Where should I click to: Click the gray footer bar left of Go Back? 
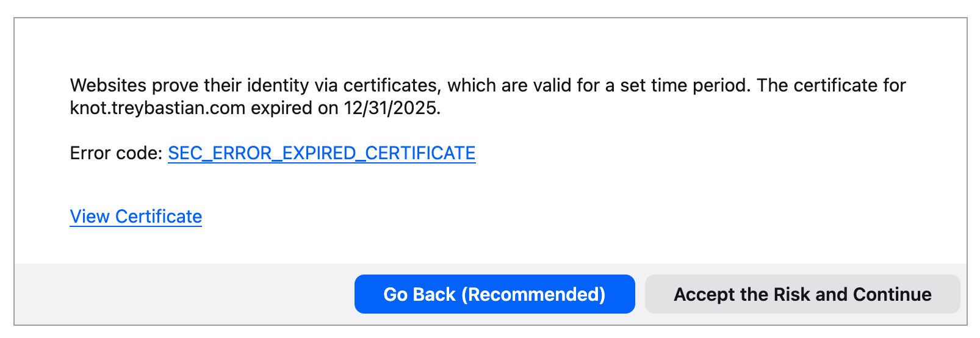(x=183, y=294)
